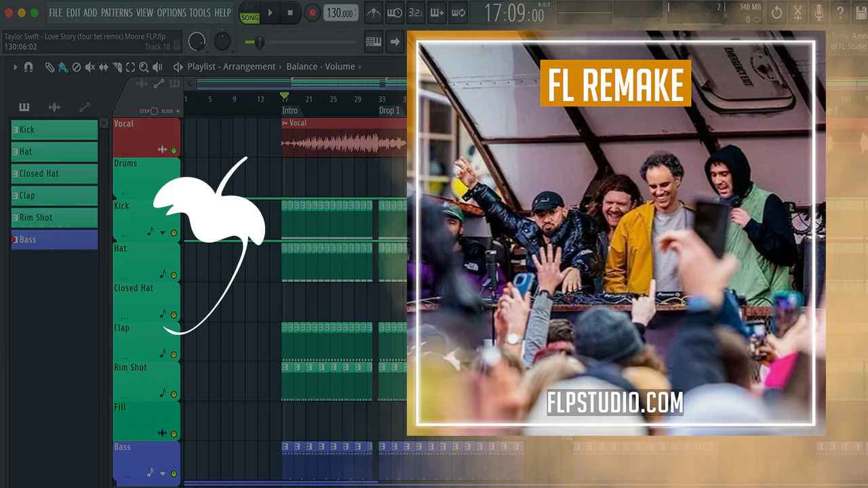
Task: Toggle the Clap track mute light
Action: coord(174,354)
